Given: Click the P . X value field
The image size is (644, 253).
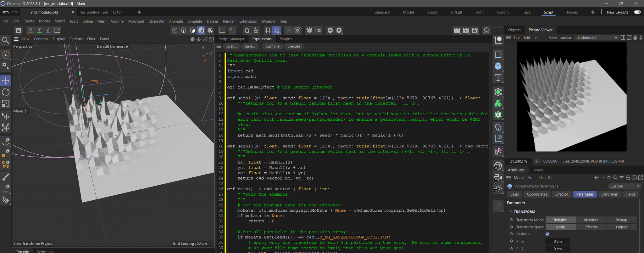Looking at the screenshot, I should (558, 241).
